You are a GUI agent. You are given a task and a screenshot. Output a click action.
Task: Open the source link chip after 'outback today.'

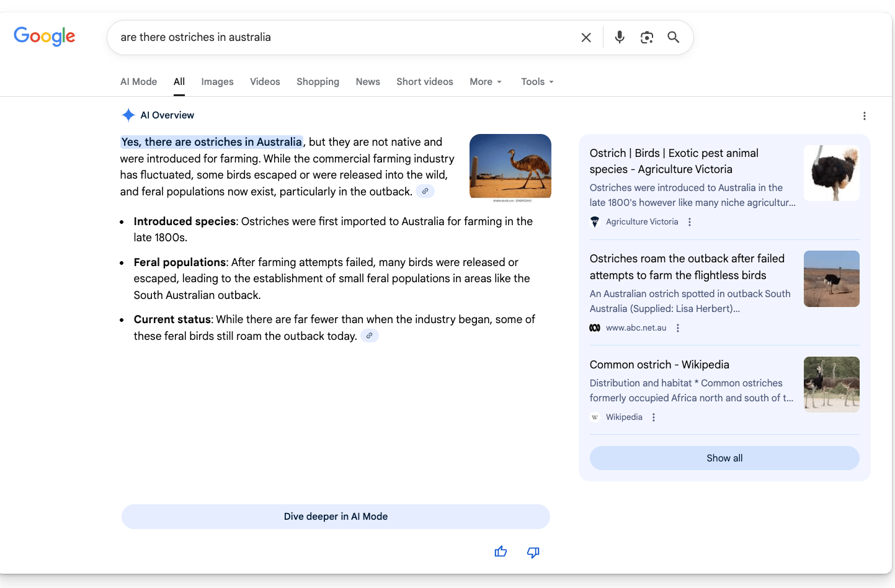(x=370, y=336)
